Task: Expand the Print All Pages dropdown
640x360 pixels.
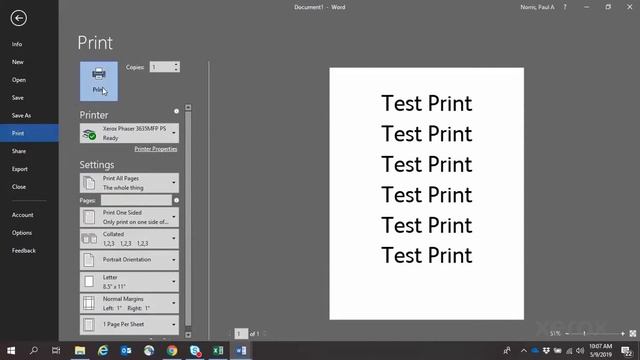Action: pos(129,183)
